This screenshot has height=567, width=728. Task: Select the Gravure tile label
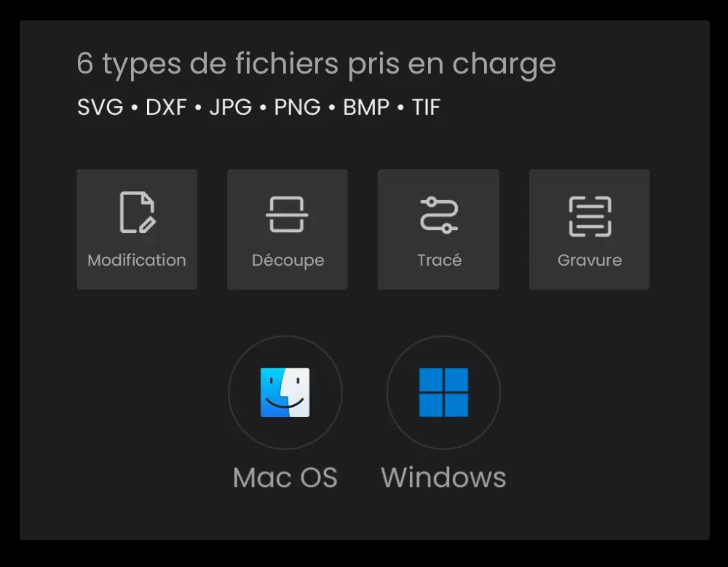point(590,260)
